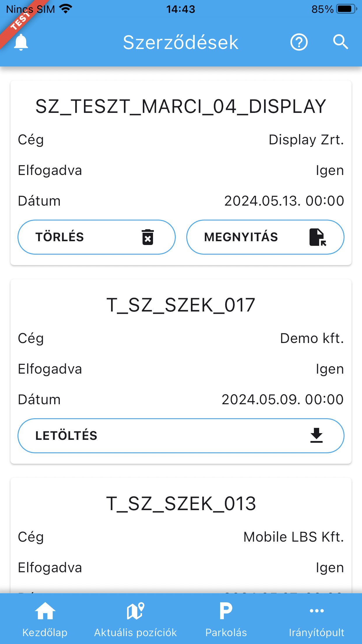Select the T_SZ_SZEK_017 contract card title

pos(181,305)
